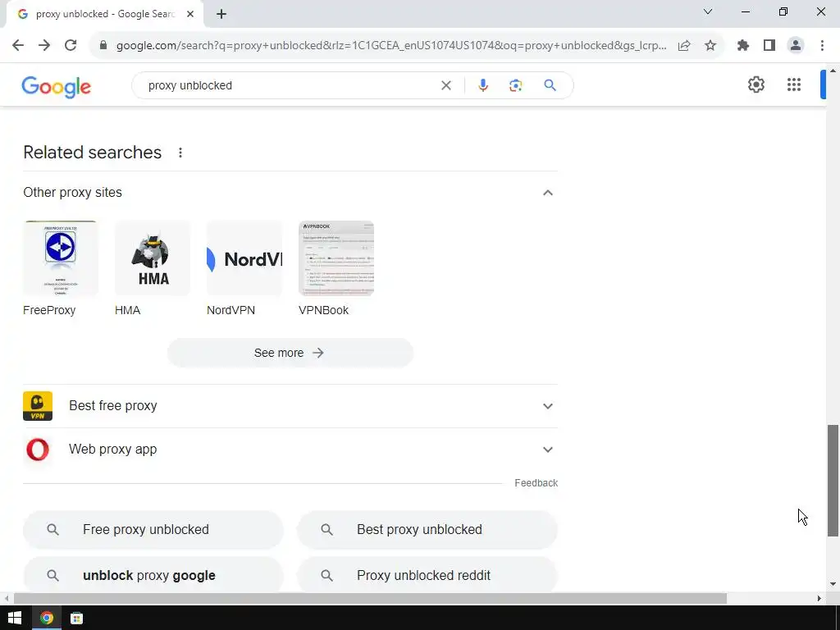Open Chrome three-dot menu
This screenshot has height=630, width=840.
pyautogui.click(x=822, y=46)
